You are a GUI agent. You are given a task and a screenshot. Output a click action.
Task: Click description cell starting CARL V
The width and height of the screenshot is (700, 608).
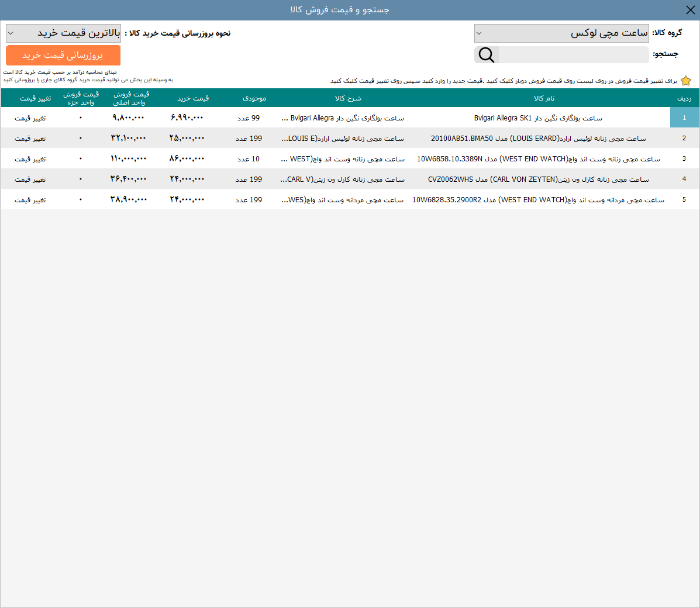point(343,179)
